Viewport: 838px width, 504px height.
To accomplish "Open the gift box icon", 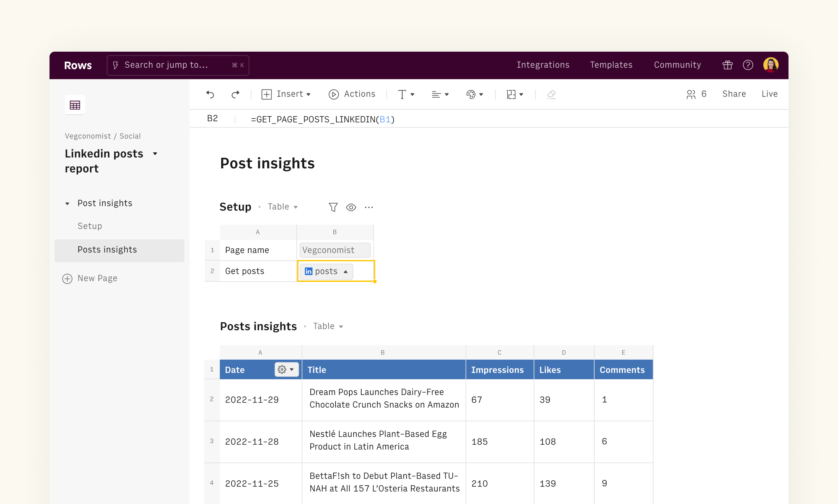I will pos(727,65).
